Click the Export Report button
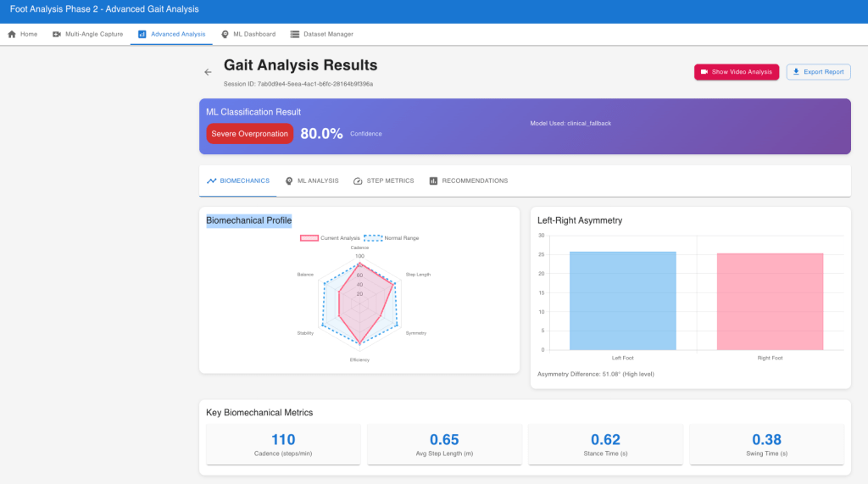This screenshot has width=868, height=484. pos(818,72)
